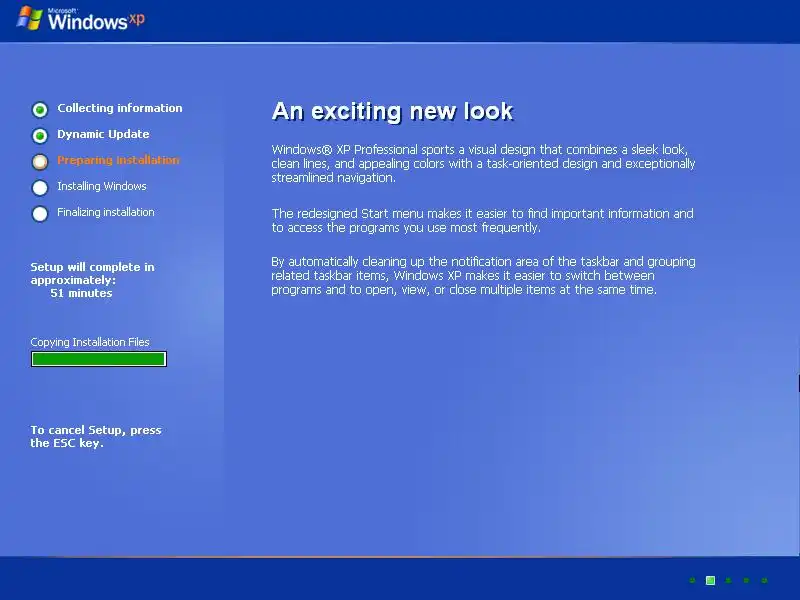The height and width of the screenshot is (600, 800).
Task: Select the 'Dynamic Update' step label
Action: 103,134
